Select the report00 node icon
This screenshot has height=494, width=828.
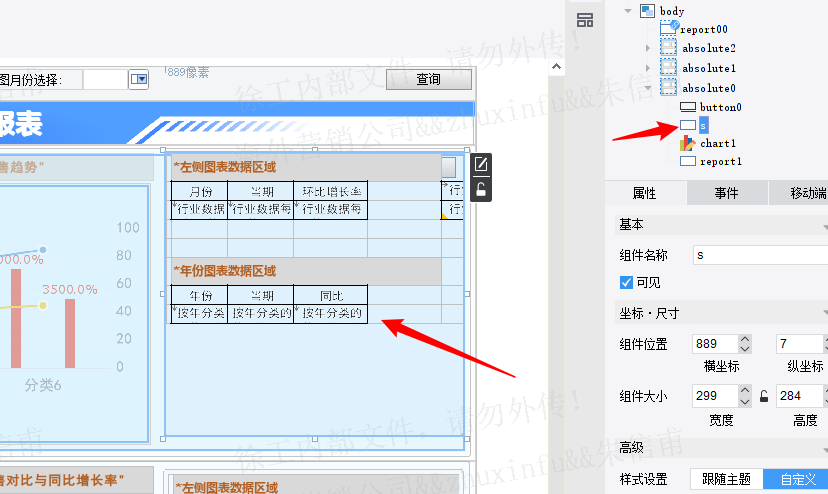click(669, 28)
